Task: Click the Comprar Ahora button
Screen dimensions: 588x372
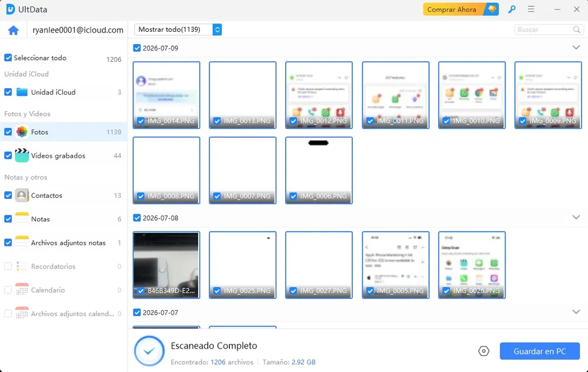Action: (x=461, y=9)
